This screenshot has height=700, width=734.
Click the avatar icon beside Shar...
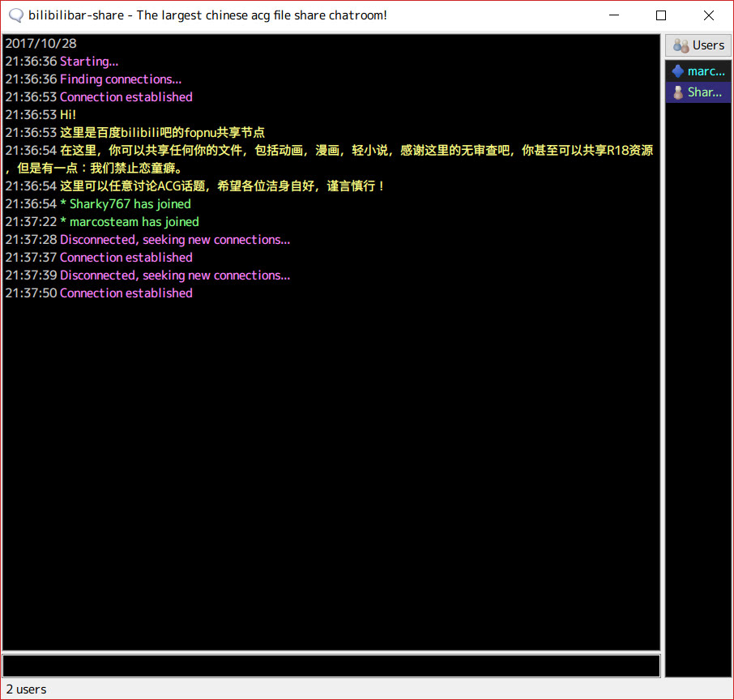[x=678, y=92]
